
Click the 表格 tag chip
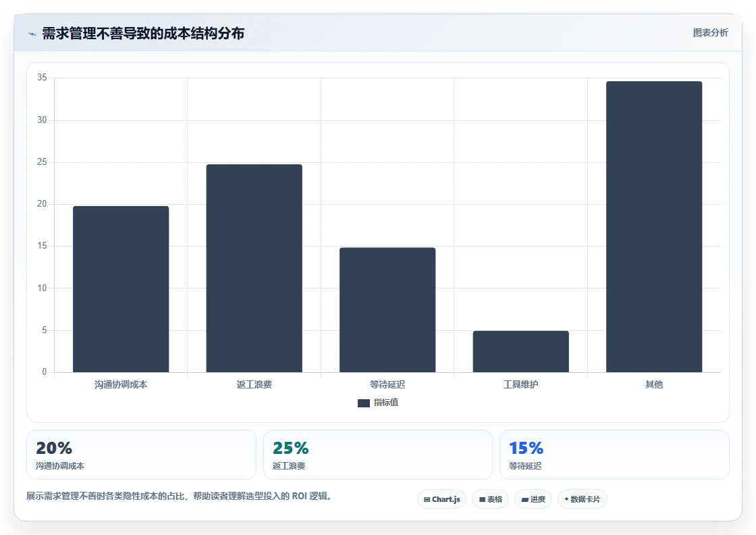(490, 499)
